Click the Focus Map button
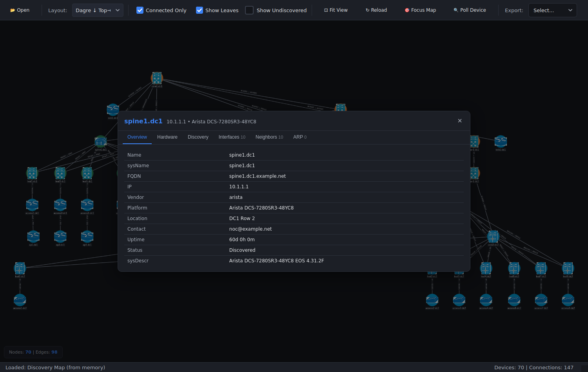This screenshot has width=588, height=372. (420, 10)
